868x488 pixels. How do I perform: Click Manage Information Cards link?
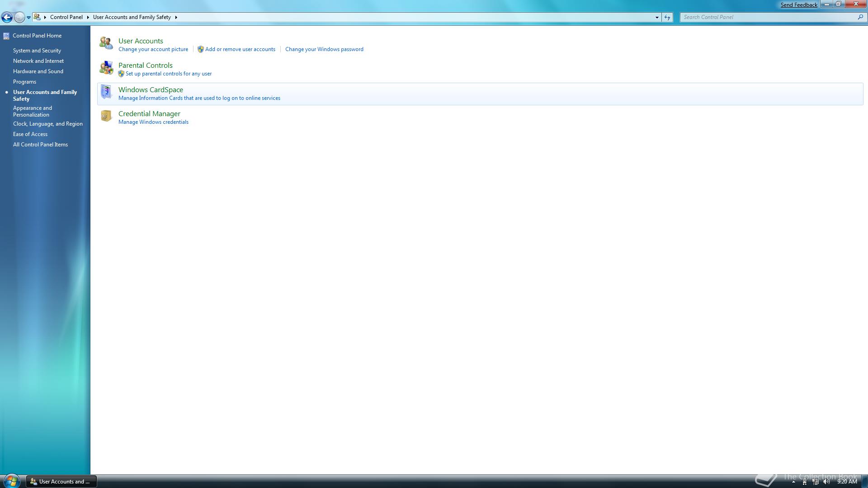point(199,98)
